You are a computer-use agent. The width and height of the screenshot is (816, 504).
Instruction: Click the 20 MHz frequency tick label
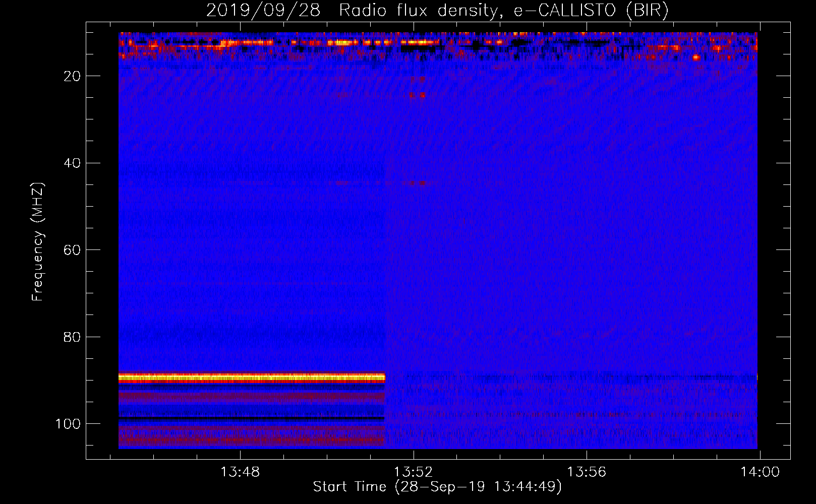click(x=72, y=76)
